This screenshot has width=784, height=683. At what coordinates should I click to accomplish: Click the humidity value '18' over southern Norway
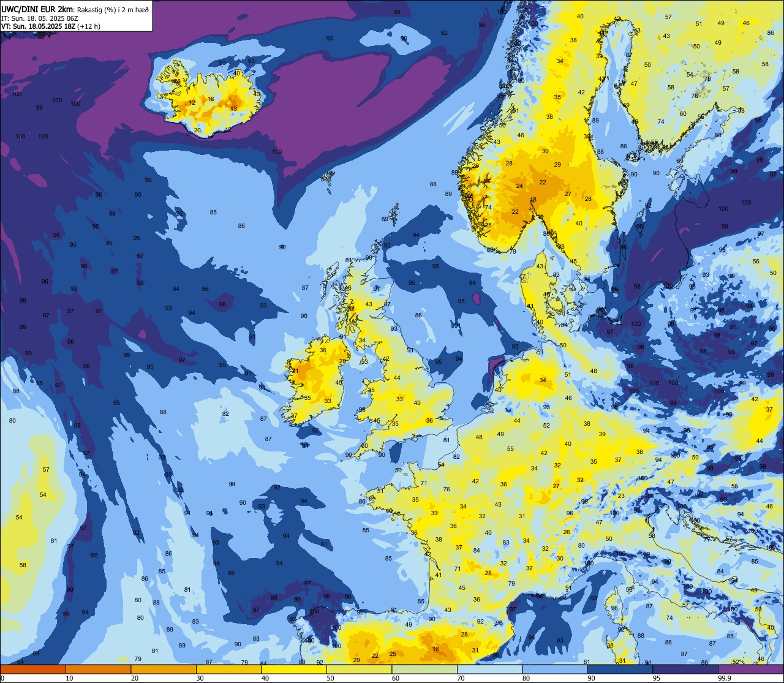point(533,200)
